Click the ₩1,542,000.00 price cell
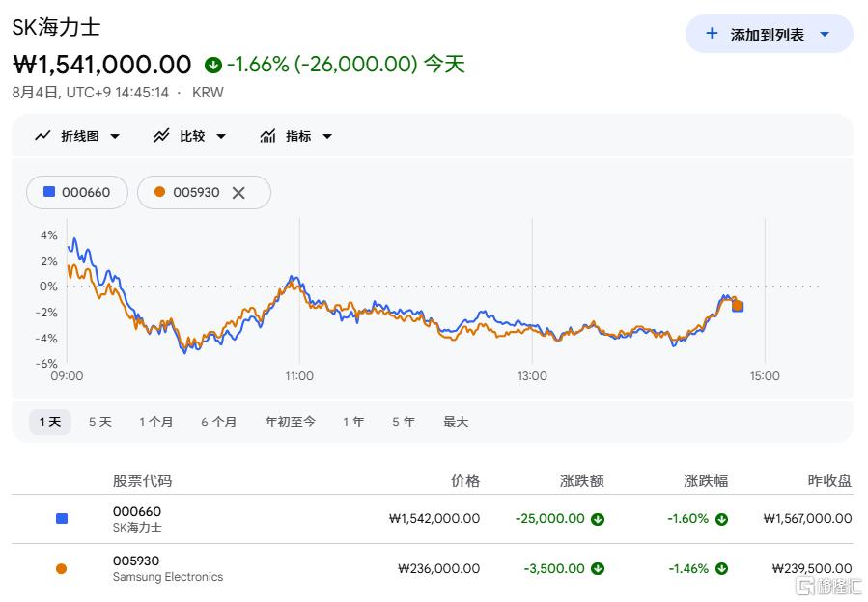868x602 pixels. tap(434, 519)
